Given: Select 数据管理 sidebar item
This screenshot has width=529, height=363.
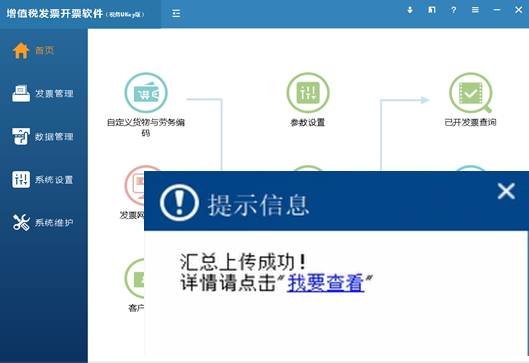Looking at the screenshot, I should (x=43, y=137).
